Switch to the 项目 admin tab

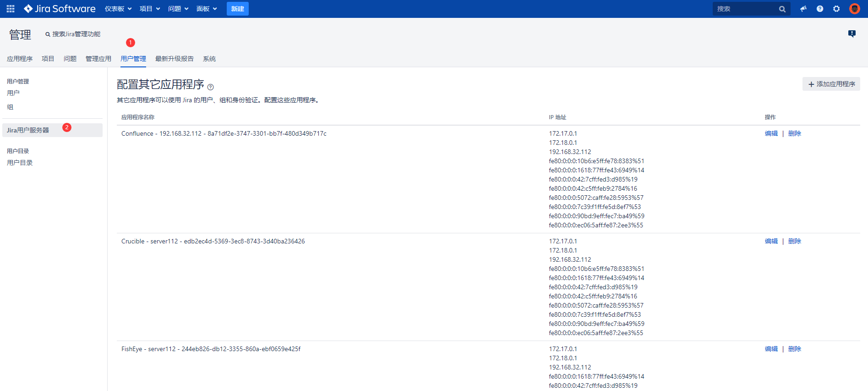click(48, 59)
